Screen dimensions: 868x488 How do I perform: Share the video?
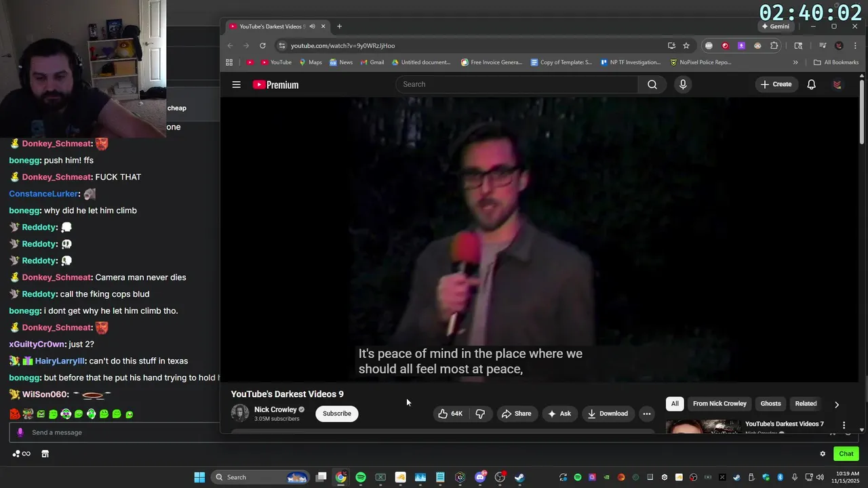pyautogui.click(x=516, y=413)
